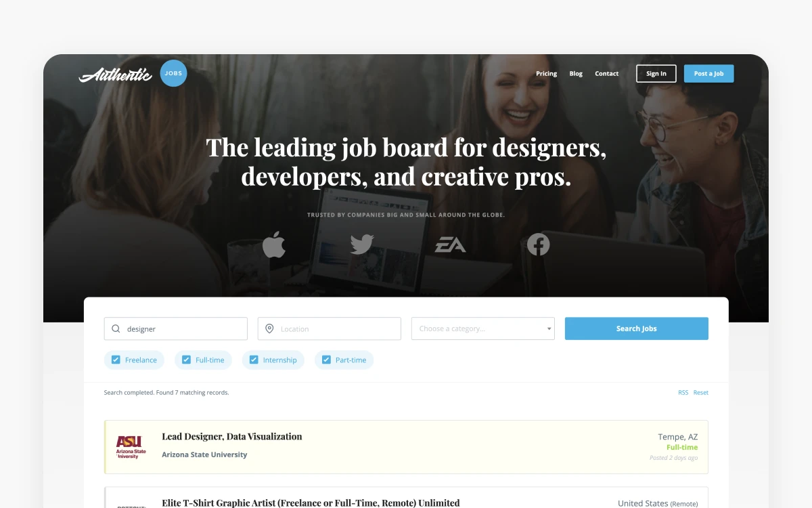This screenshot has height=508, width=812.
Task: Click the blue JOBS circle badge
Action: [173, 73]
